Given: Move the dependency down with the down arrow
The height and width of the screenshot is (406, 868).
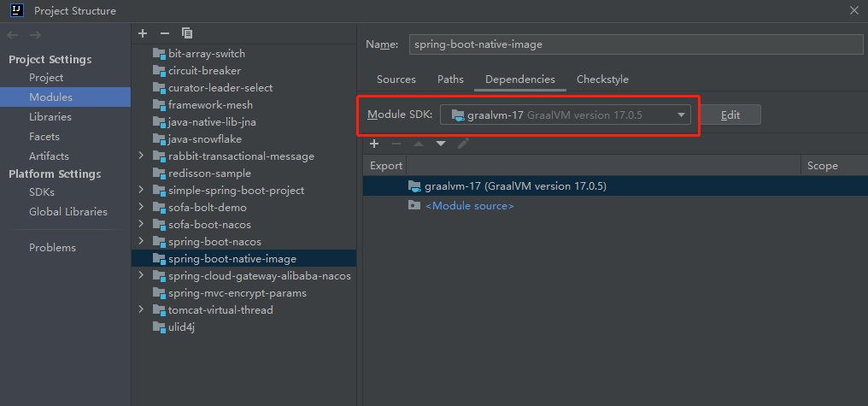Looking at the screenshot, I should click(x=441, y=144).
